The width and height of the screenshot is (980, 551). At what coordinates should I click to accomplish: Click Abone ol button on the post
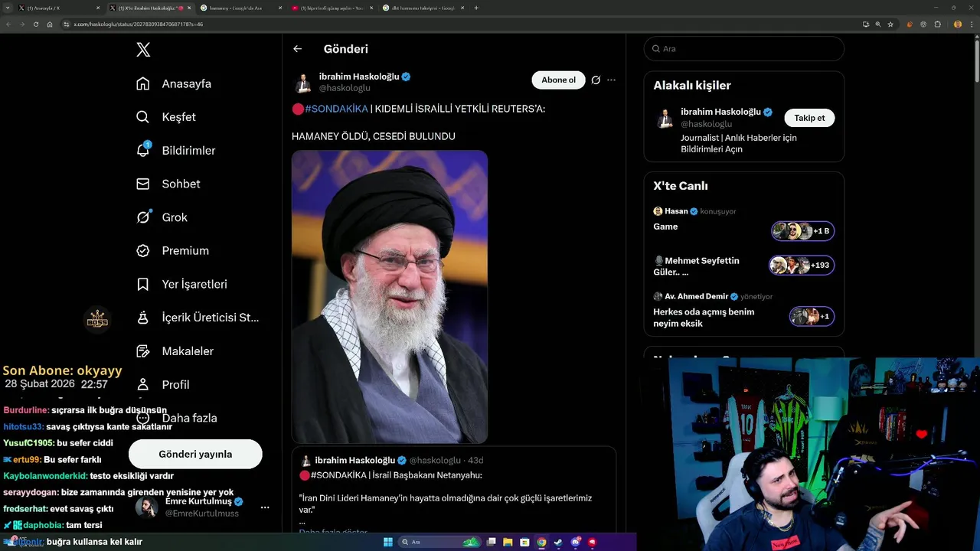pos(558,80)
